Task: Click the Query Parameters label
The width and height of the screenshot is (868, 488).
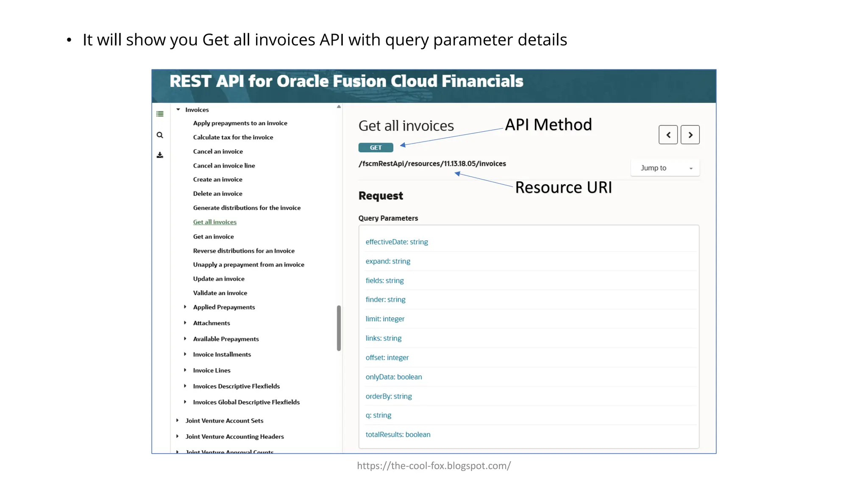Action: 388,218
